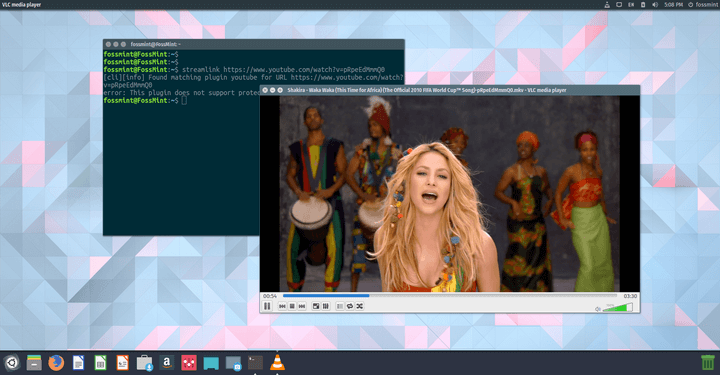This screenshot has width=720, height=375.
Task: Click the video display area in VLC
Action: click(x=450, y=193)
